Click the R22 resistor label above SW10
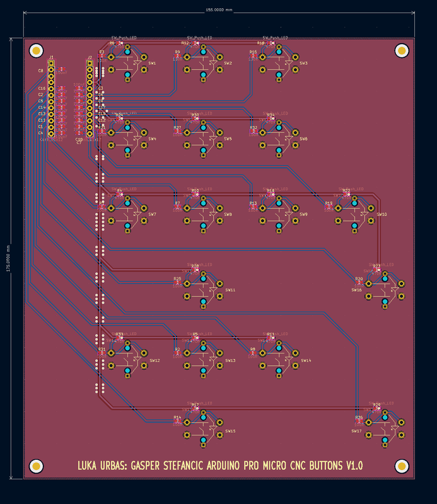Image resolution: width=437 pixels, height=504 pixels. [x=347, y=191]
